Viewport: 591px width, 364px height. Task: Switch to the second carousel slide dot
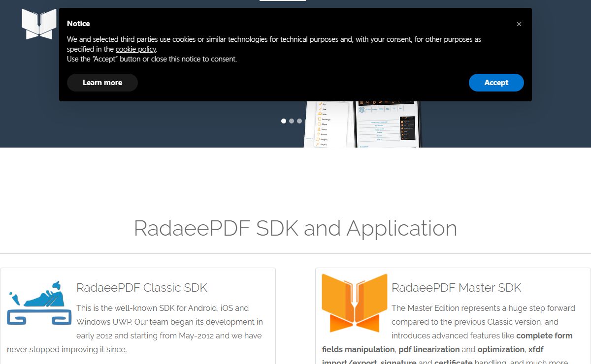click(x=292, y=121)
